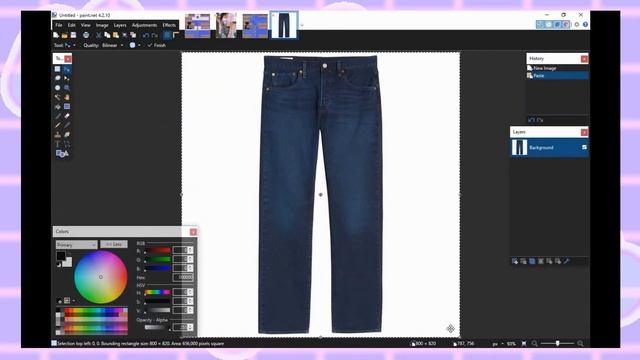Click the Print icon in toolbar
Screen dimensions: 640x360
click(86, 35)
